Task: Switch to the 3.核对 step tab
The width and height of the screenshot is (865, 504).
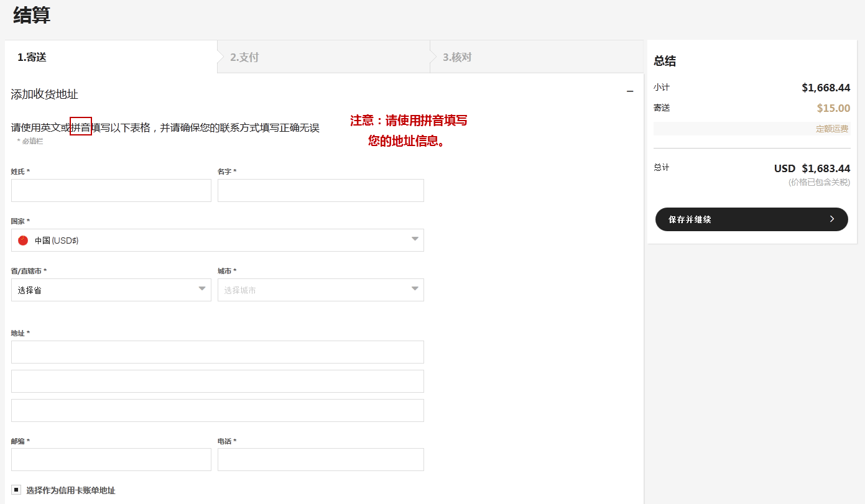Action: 537,57
